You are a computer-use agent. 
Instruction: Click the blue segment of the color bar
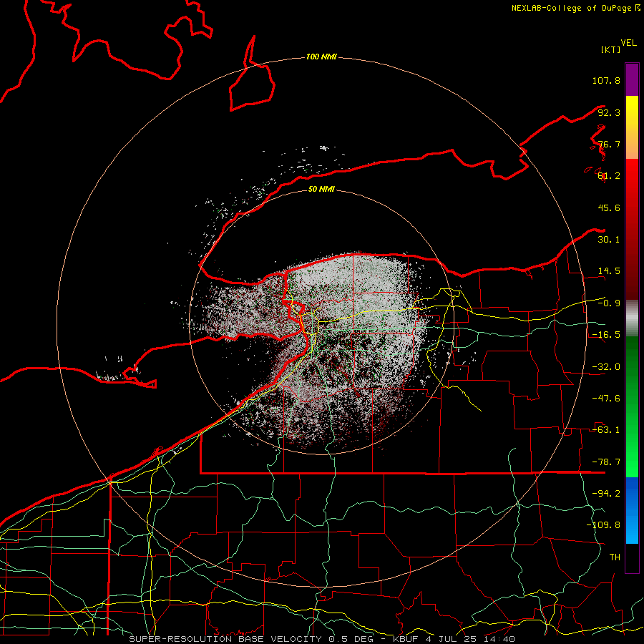point(632,510)
